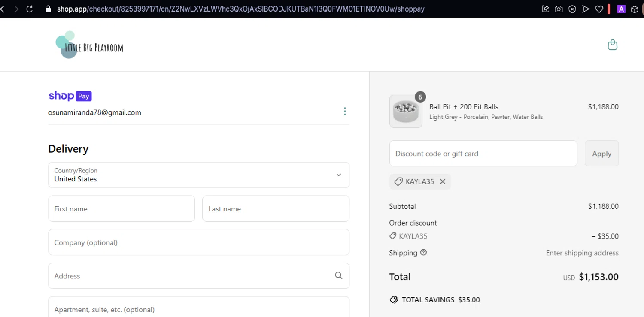Click the Discount code or gift card field
This screenshot has height=317, width=644.
click(483, 154)
